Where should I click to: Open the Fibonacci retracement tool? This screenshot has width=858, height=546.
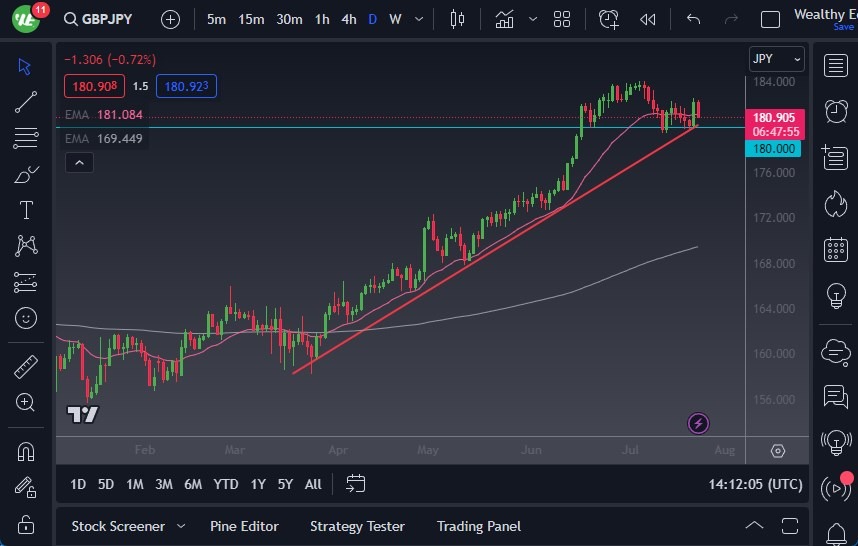pyautogui.click(x=26, y=137)
